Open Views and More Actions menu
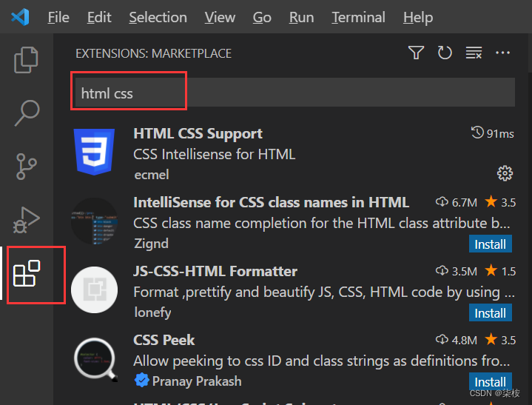The height and width of the screenshot is (405, 532). click(502, 53)
